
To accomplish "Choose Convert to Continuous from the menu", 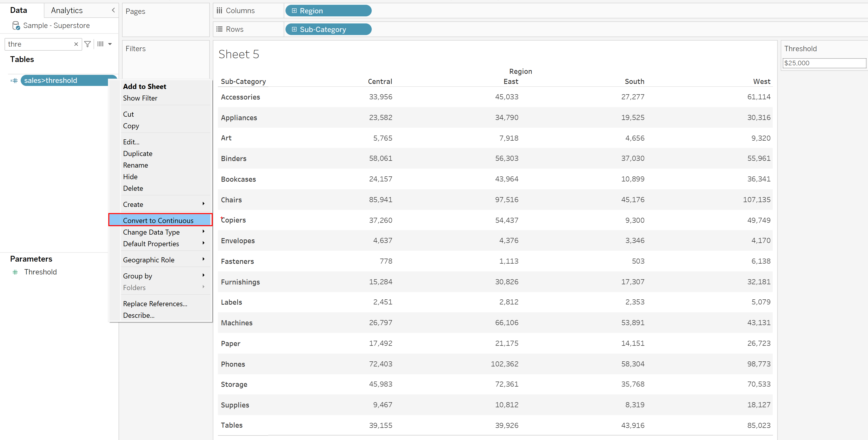I will pyautogui.click(x=158, y=221).
